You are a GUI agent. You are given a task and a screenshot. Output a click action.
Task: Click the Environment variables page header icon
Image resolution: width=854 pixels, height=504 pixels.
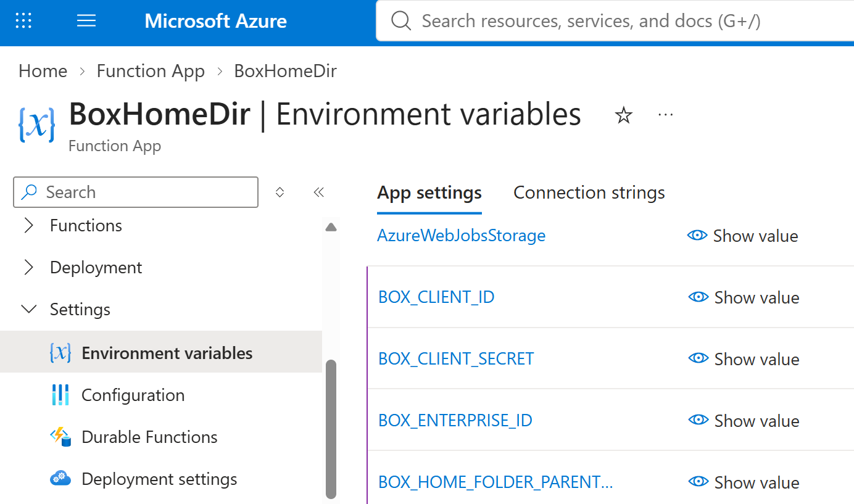coord(36,125)
